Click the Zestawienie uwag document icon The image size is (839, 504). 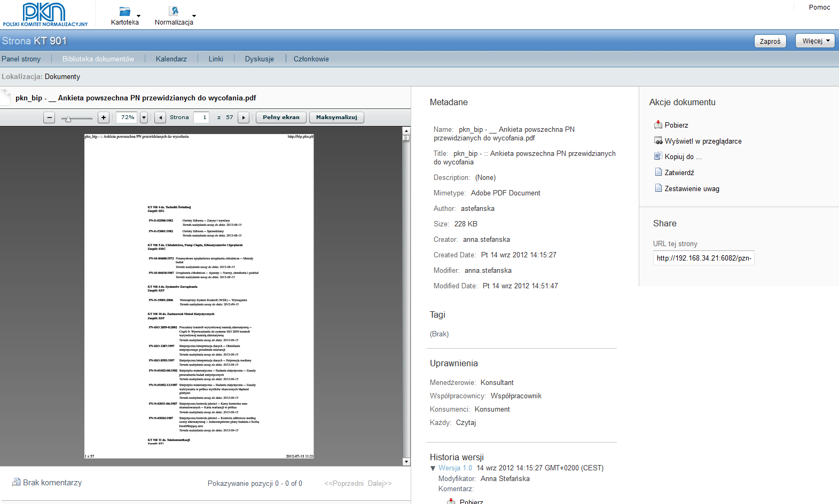pyautogui.click(x=658, y=188)
